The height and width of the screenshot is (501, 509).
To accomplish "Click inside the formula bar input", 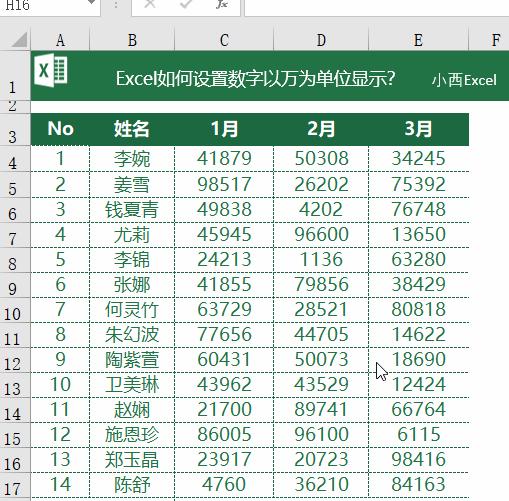I will pyautogui.click(x=377, y=7).
